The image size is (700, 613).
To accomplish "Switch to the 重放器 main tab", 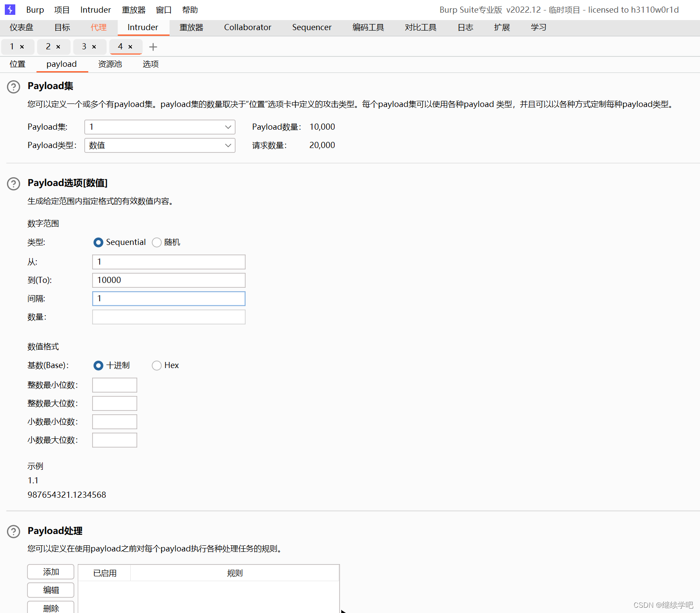I will [191, 27].
